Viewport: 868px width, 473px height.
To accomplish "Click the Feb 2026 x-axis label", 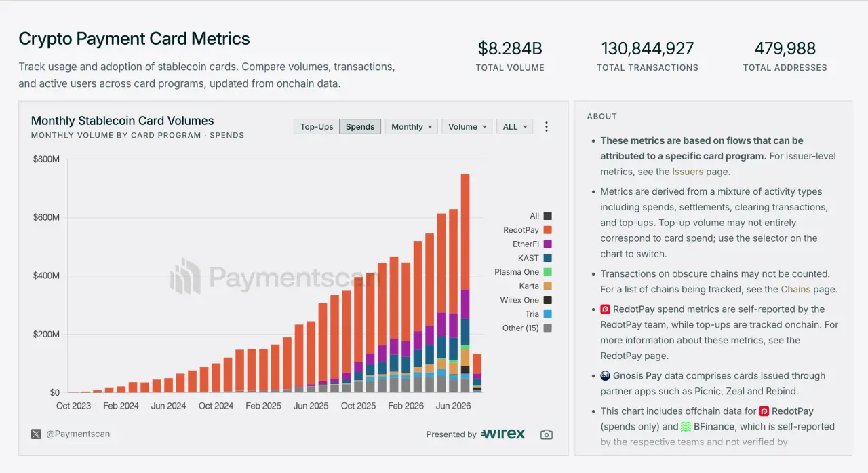I will pyautogui.click(x=406, y=406).
